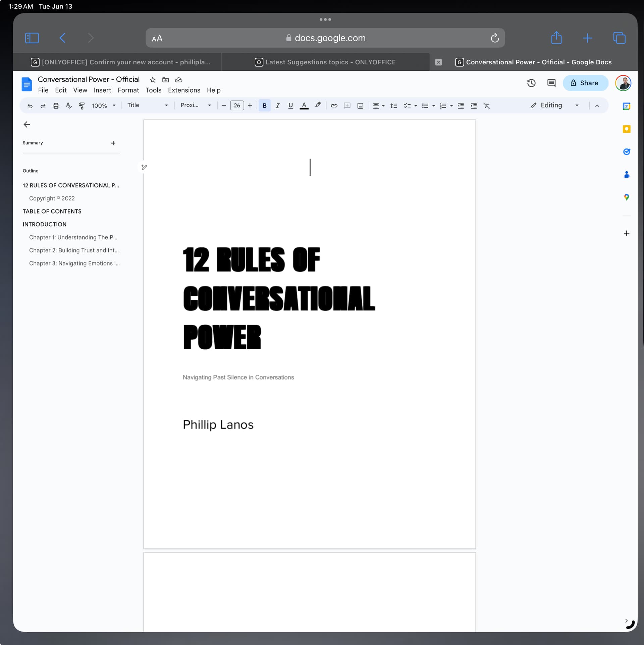Open the Format menu
This screenshot has height=645, width=644.
pos(128,90)
